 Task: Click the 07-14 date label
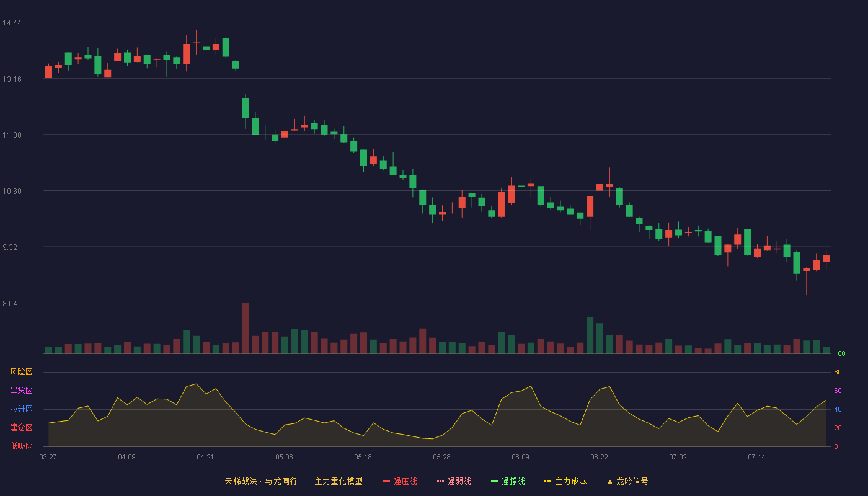pos(756,457)
